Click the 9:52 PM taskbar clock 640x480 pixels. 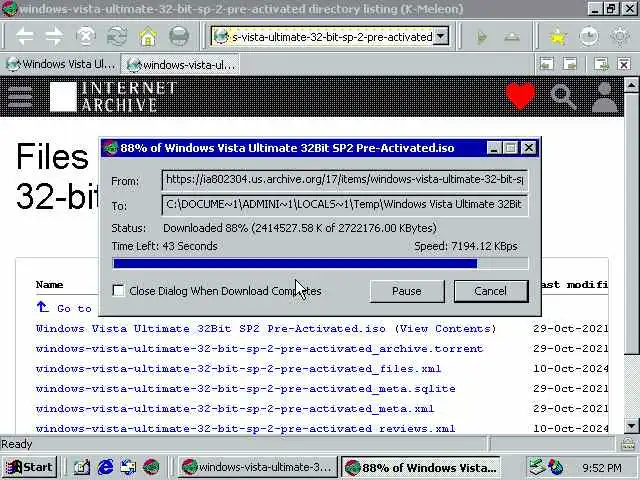pos(602,467)
